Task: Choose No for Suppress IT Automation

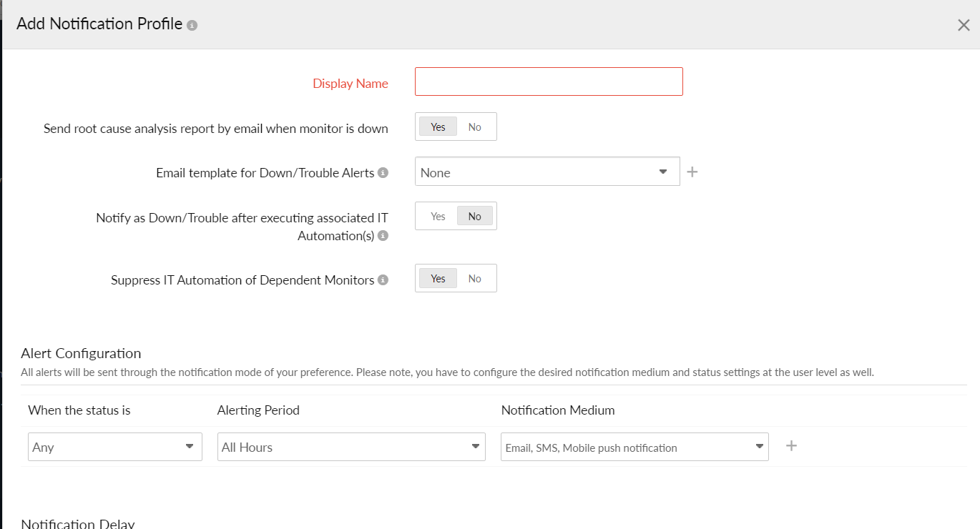Action: click(x=475, y=279)
